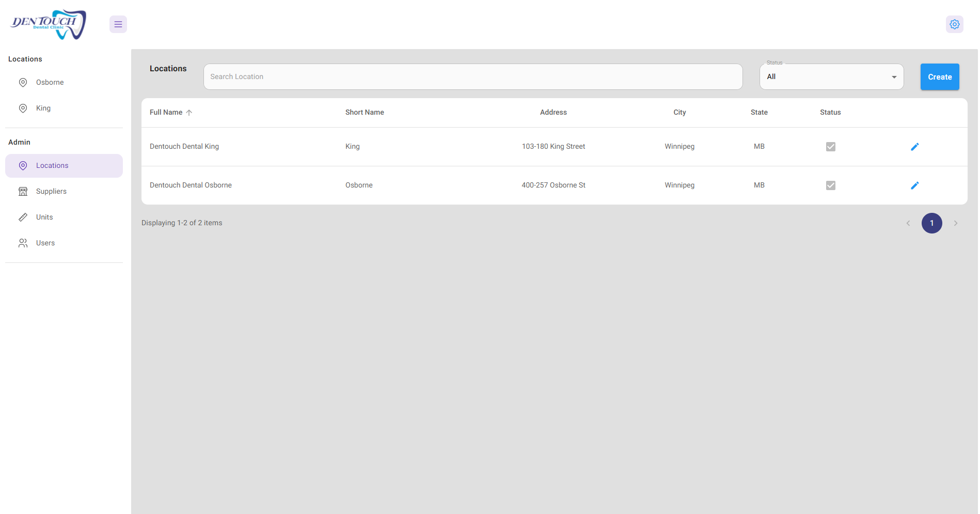This screenshot has width=980, height=514.
Task: Sort by Short Name column header
Action: click(x=365, y=113)
